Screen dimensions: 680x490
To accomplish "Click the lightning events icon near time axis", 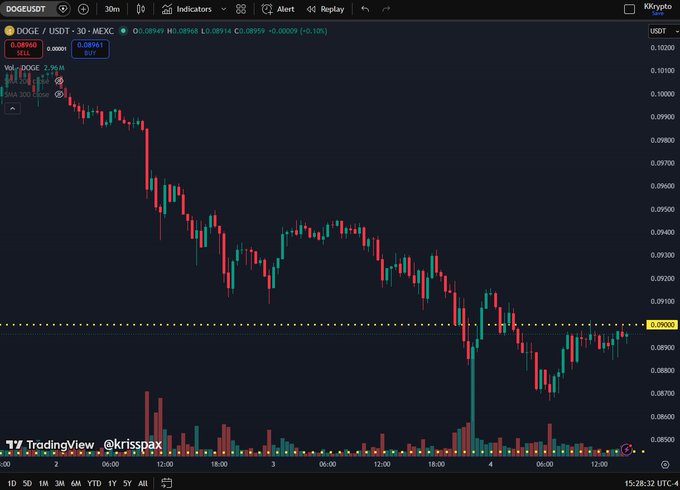I will click(626, 449).
